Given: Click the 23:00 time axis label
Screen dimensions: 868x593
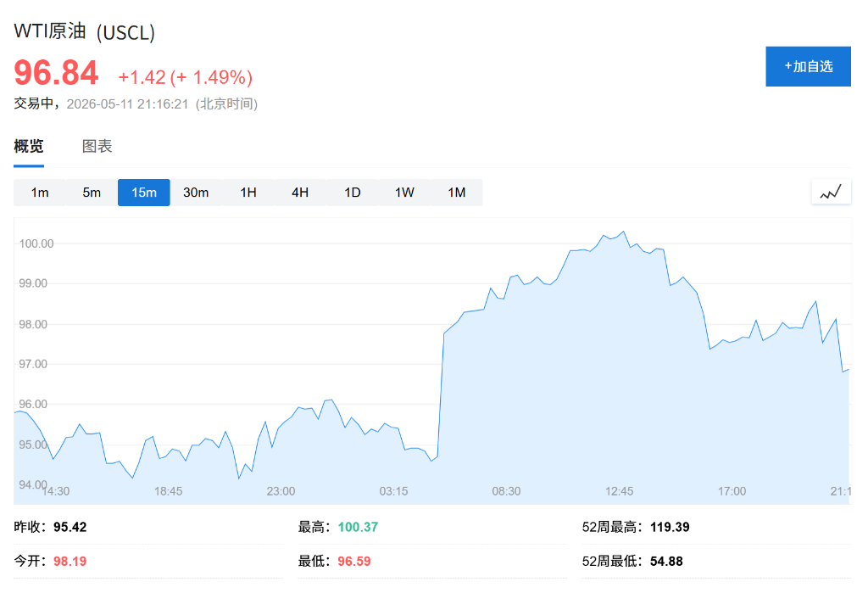Looking at the screenshot, I should [281, 491].
